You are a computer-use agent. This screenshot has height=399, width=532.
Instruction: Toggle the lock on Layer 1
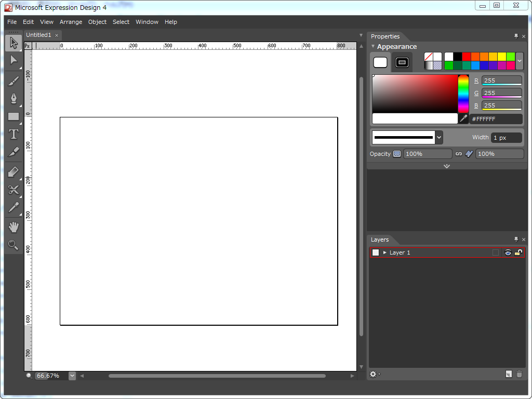point(518,252)
